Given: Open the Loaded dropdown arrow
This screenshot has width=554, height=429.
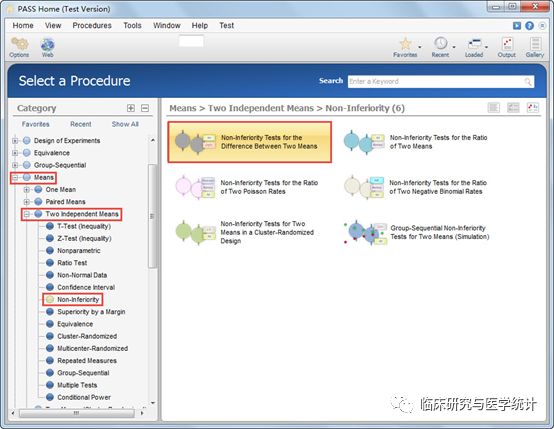Looking at the screenshot, I should coord(487,47).
